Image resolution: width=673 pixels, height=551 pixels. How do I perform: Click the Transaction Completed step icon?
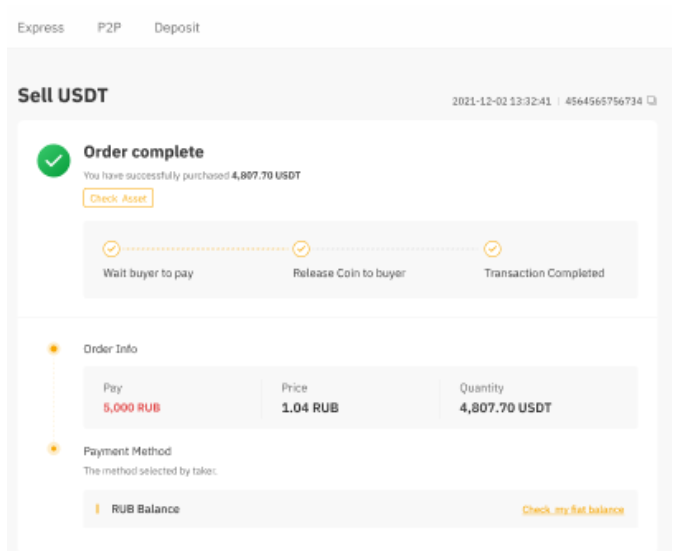pos(492,249)
